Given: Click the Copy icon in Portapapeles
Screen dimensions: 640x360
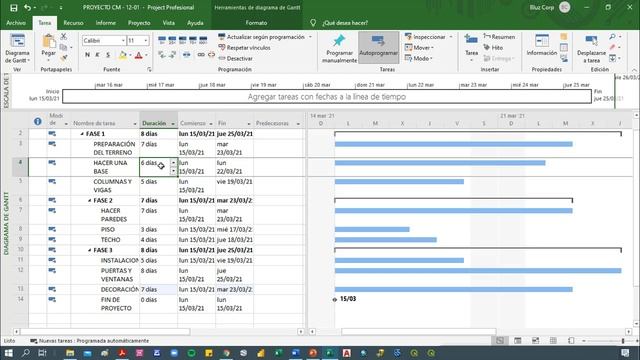Looking at the screenshot, I should 63,47.
